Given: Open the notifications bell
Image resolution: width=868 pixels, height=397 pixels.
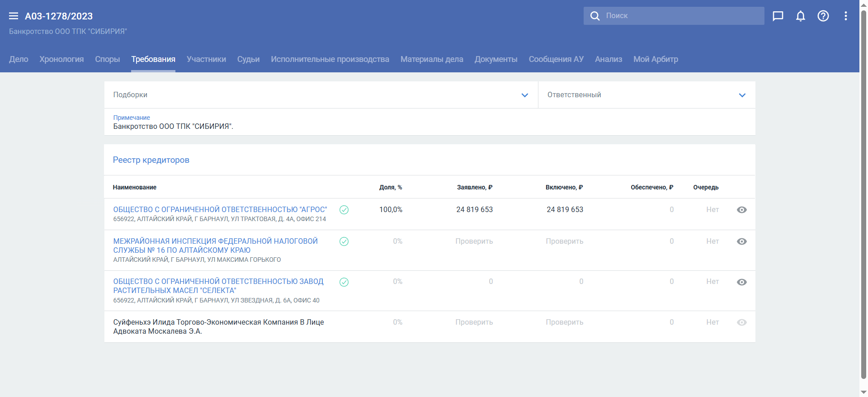Looking at the screenshot, I should 801,16.
